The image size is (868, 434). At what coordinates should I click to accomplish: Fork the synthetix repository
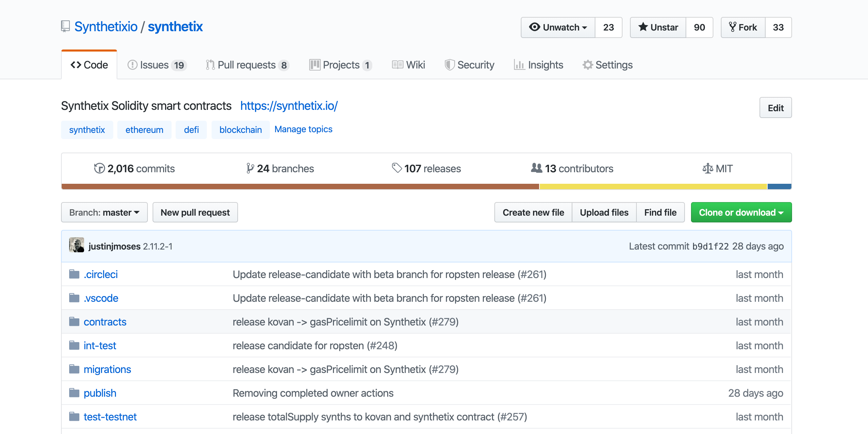click(x=743, y=27)
